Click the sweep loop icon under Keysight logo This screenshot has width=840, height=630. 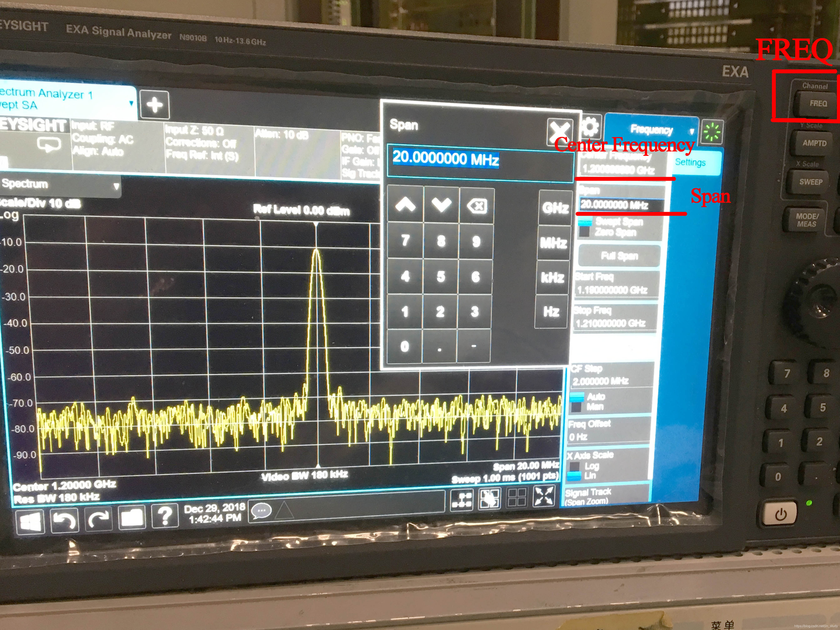(x=49, y=145)
